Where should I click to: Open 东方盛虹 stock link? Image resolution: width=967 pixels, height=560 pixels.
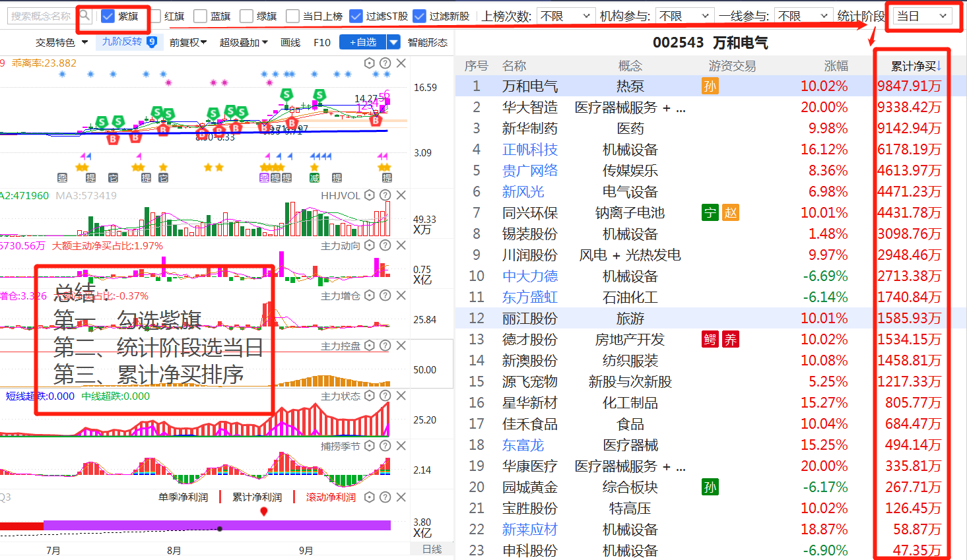coord(530,297)
